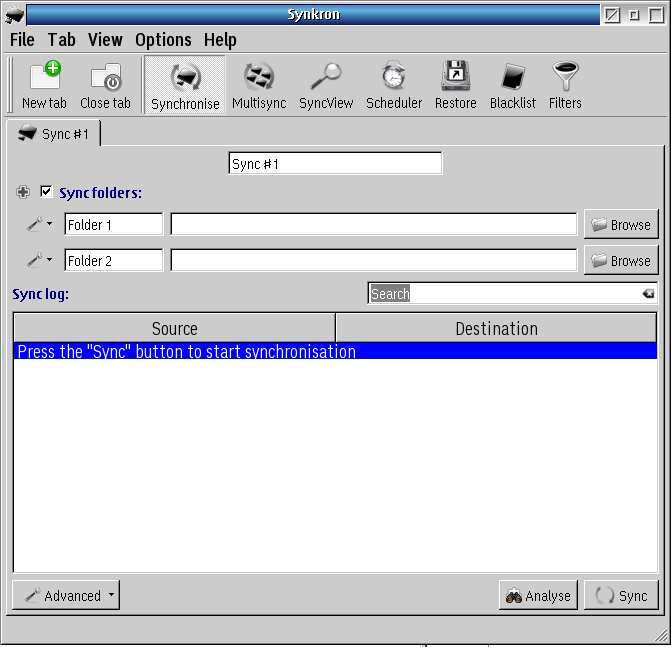
Task: Click the Folder 2 path input
Action: [x=374, y=260]
